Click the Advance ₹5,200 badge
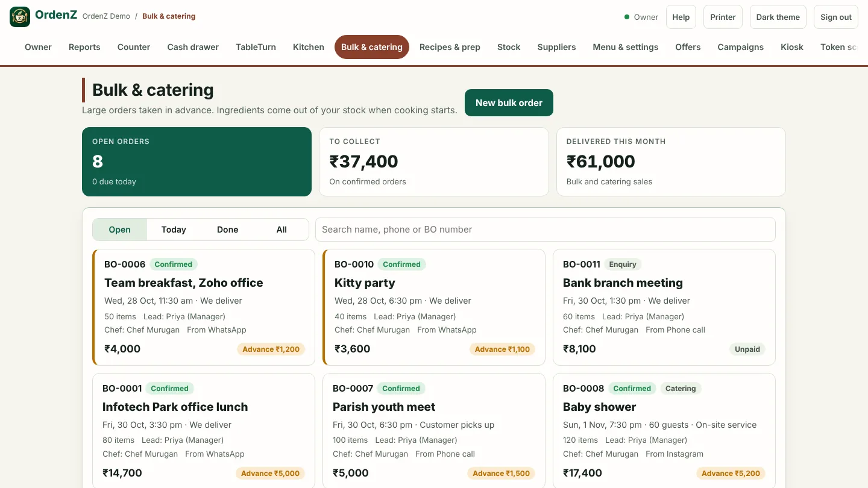Screen dimensions: 868x488 [x=731, y=474]
